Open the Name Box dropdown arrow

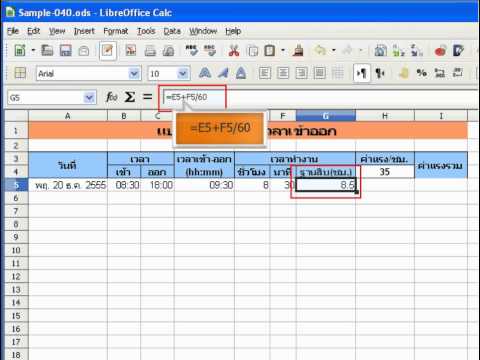pos(89,98)
